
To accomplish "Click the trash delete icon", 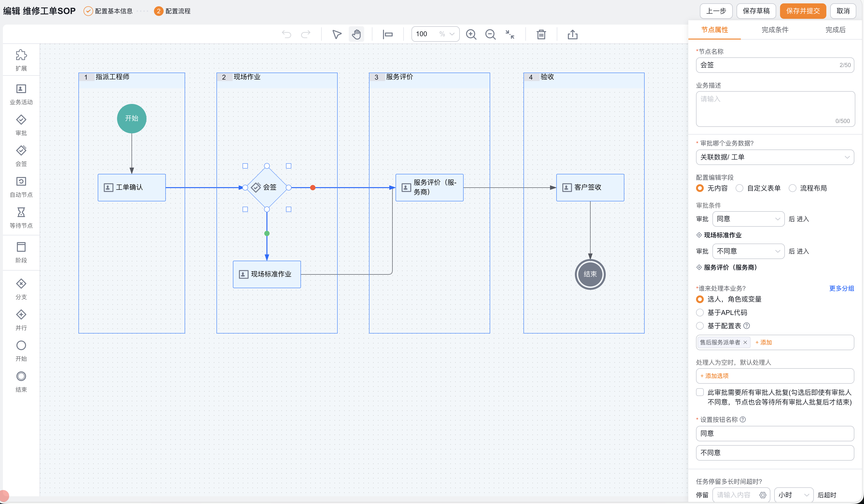I will point(541,34).
